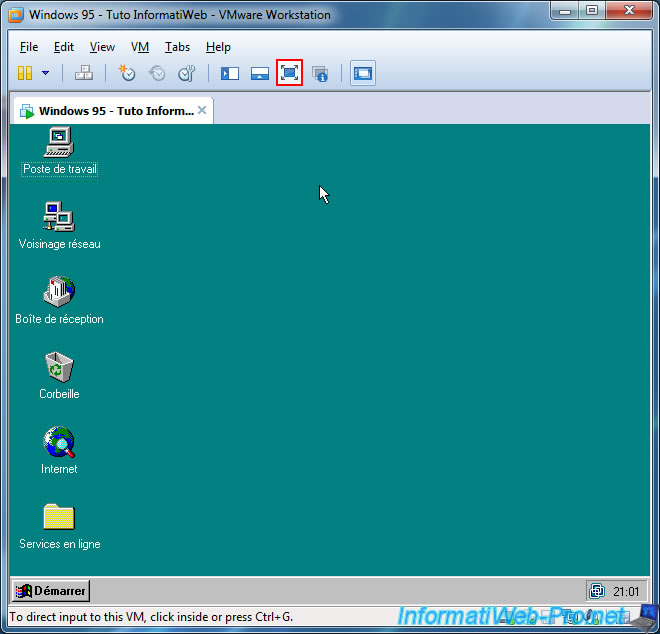Open the Edit menu

pyautogui.click(x=64, y=47)
